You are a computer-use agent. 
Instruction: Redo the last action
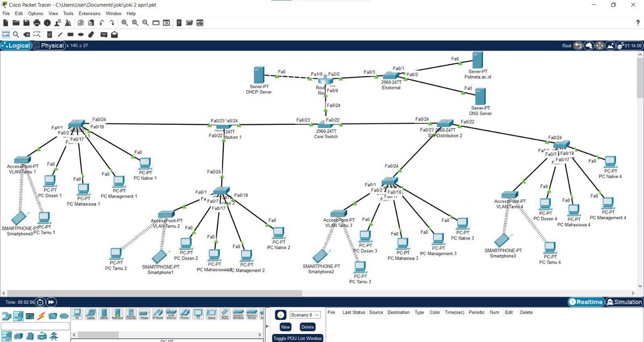pyautogui.click(x=112, y=23)
